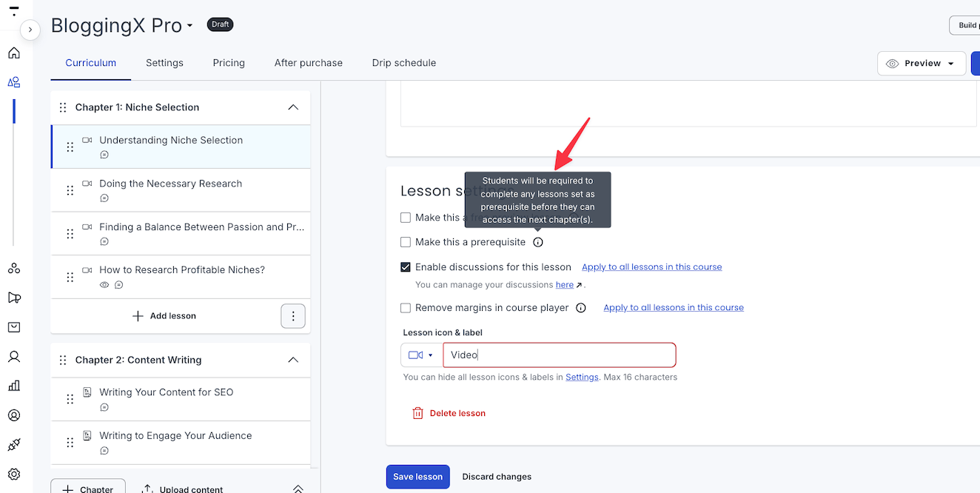Click the info icon beside prerequisite option
This screenshot has height=493, width=980.
538,242
